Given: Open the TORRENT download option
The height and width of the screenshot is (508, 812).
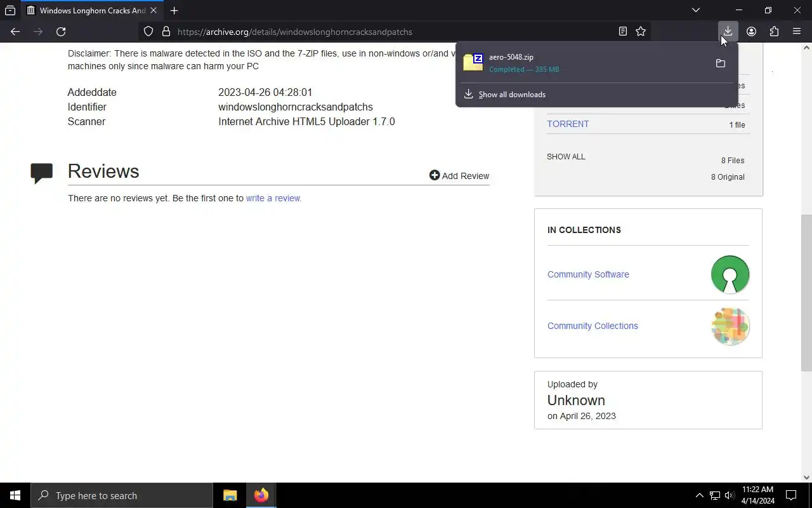Looking at the screenshot, I should [x=568, y=124].
